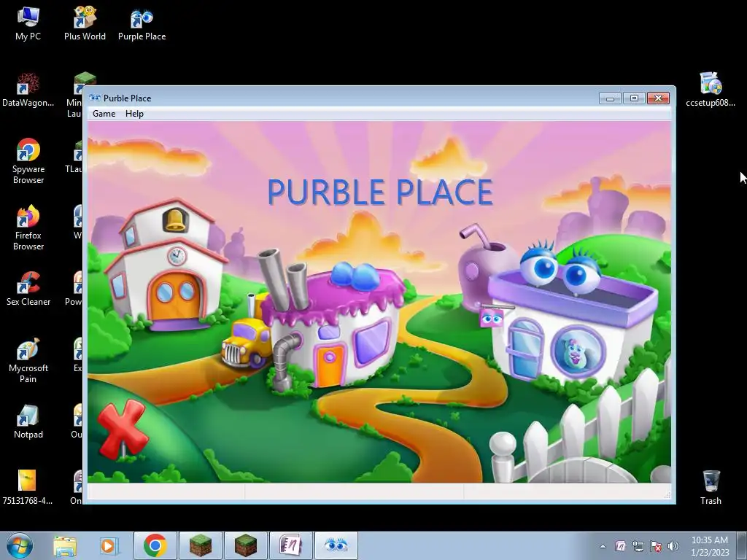
Task: Switch to OneNote in the taskbar
Action: click(x=290, y=545)
